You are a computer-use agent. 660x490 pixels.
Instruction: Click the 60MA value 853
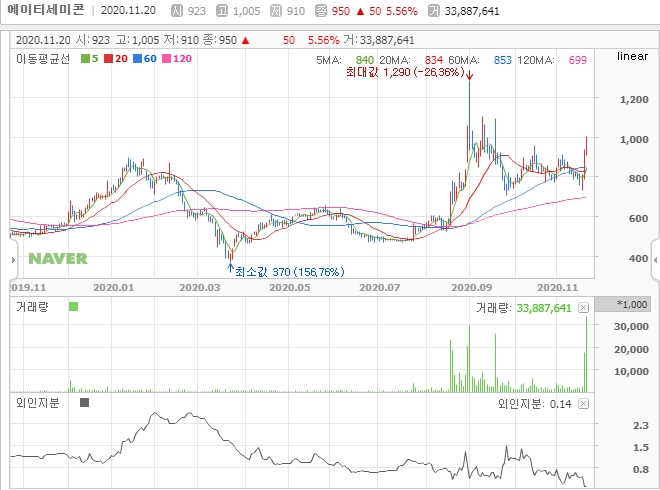click(x=503, y=60)
